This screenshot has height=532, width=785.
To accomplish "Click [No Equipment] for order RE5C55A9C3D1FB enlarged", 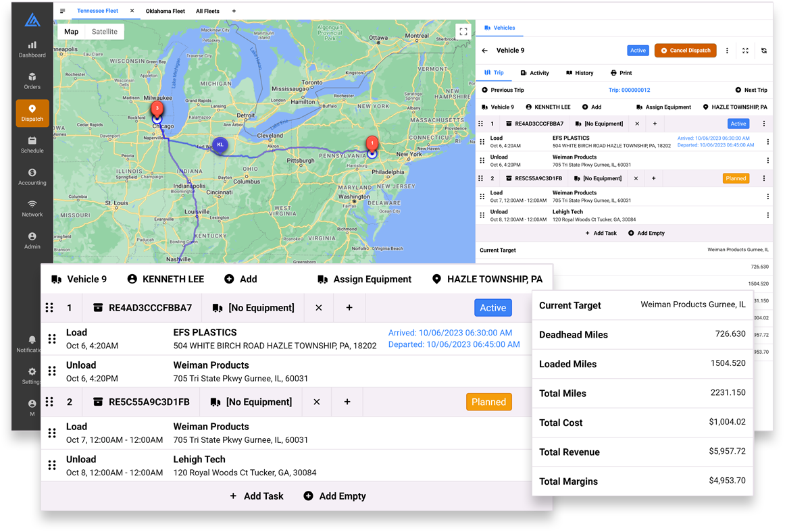I will coord(251,402).
